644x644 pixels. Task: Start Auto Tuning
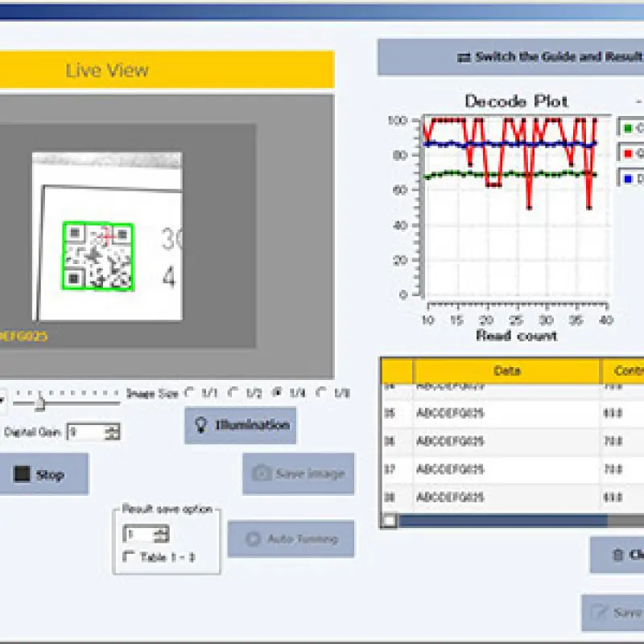[x=291, y=539]
